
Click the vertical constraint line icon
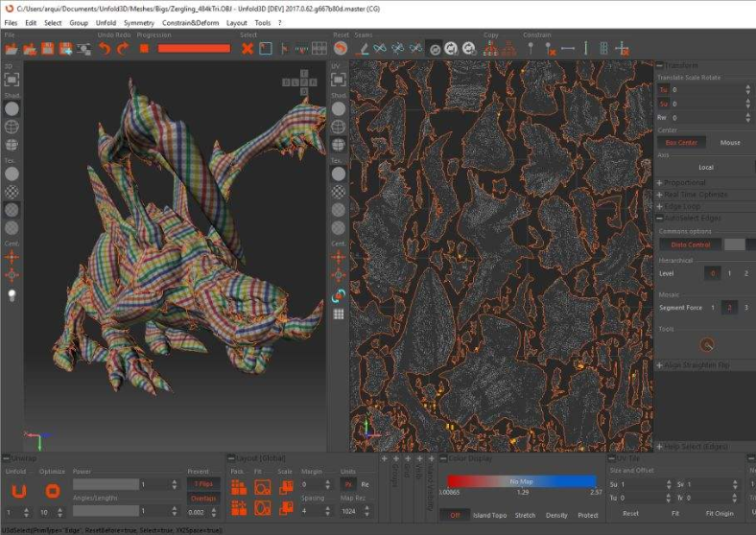pos(585,49)
